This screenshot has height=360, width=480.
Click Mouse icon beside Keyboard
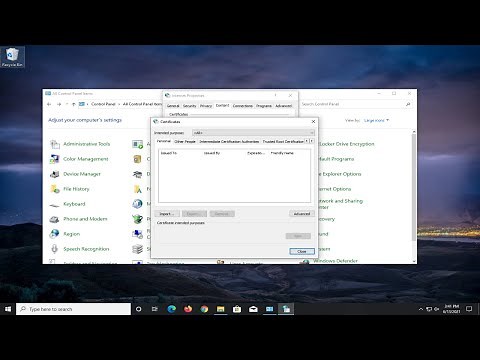tap(137, 204)
